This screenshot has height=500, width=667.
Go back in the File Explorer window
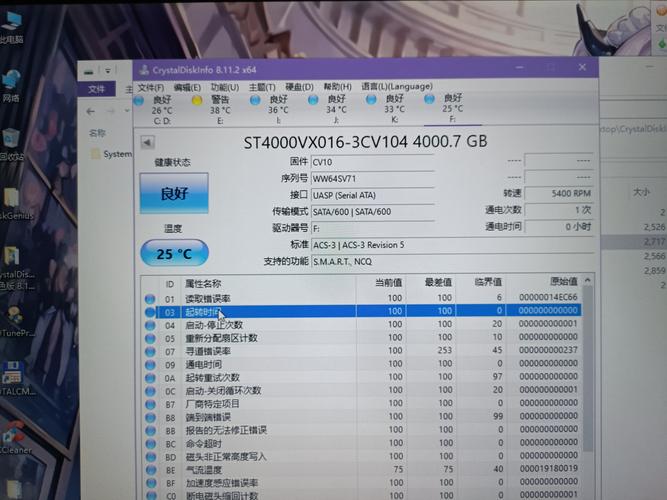(90, 111)
